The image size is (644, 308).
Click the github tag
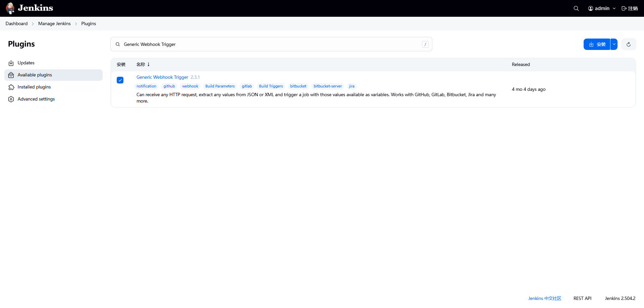(x=169, y=86)
